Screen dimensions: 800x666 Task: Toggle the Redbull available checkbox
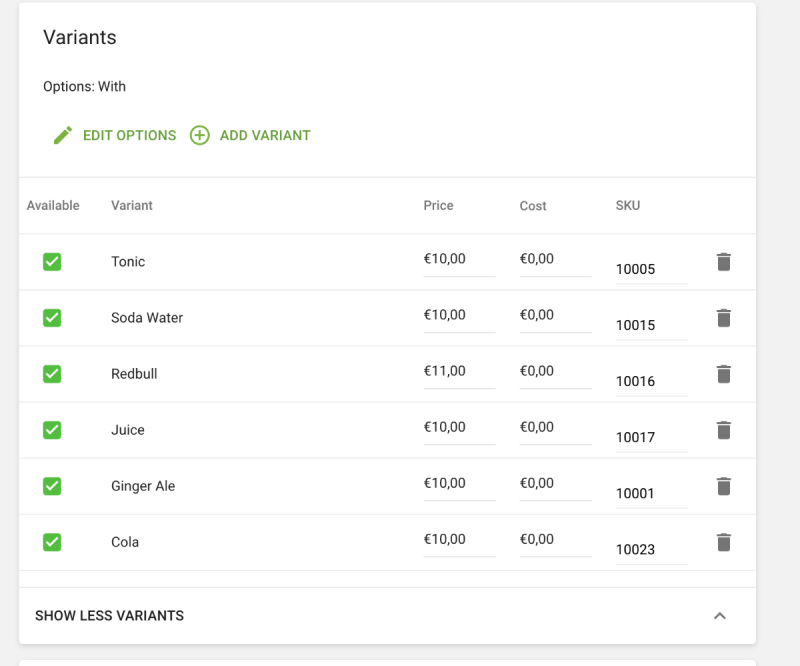pos(52,374)
